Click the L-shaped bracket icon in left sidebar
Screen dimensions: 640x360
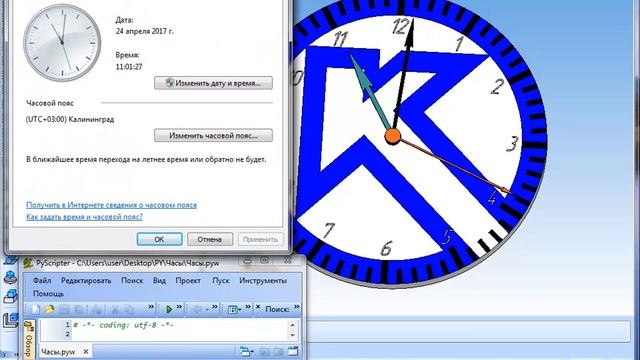10,320
